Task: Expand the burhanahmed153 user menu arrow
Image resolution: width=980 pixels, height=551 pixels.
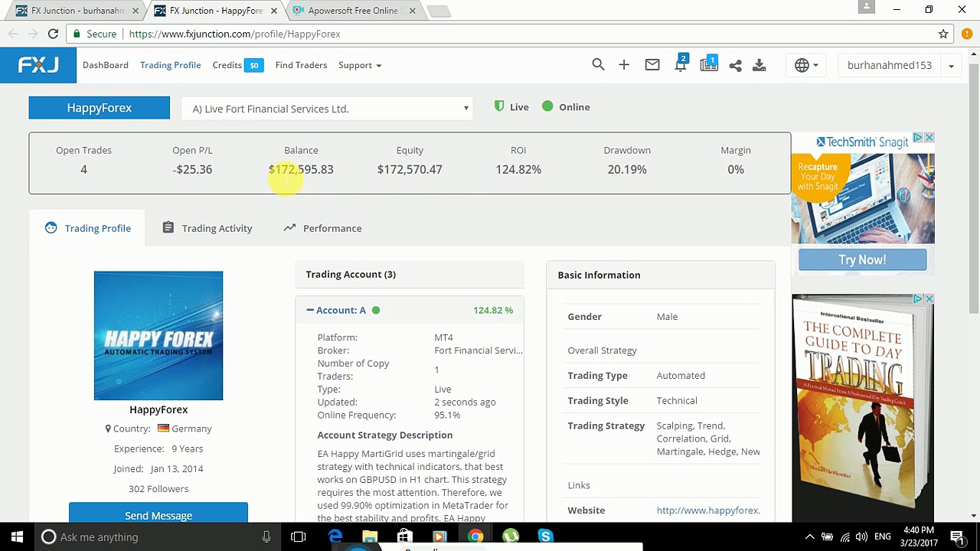Action: (x=951, y=66)
